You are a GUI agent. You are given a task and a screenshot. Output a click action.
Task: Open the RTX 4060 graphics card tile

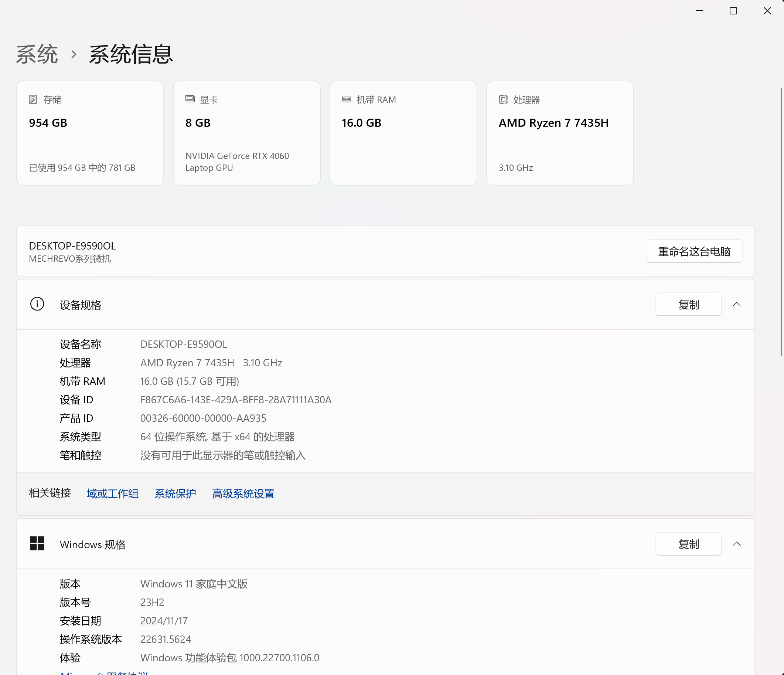click(246, 133)
